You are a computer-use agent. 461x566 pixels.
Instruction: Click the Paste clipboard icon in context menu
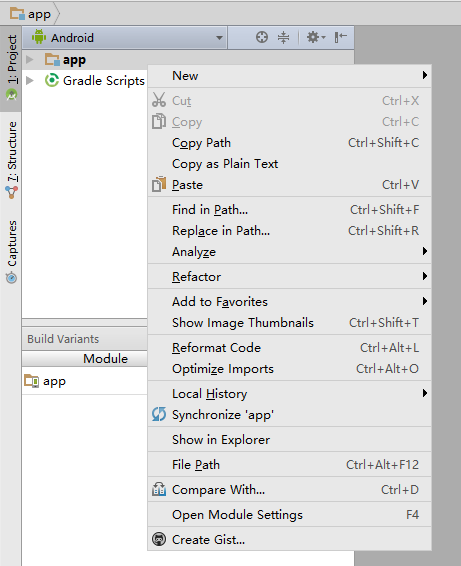[159, 184]
